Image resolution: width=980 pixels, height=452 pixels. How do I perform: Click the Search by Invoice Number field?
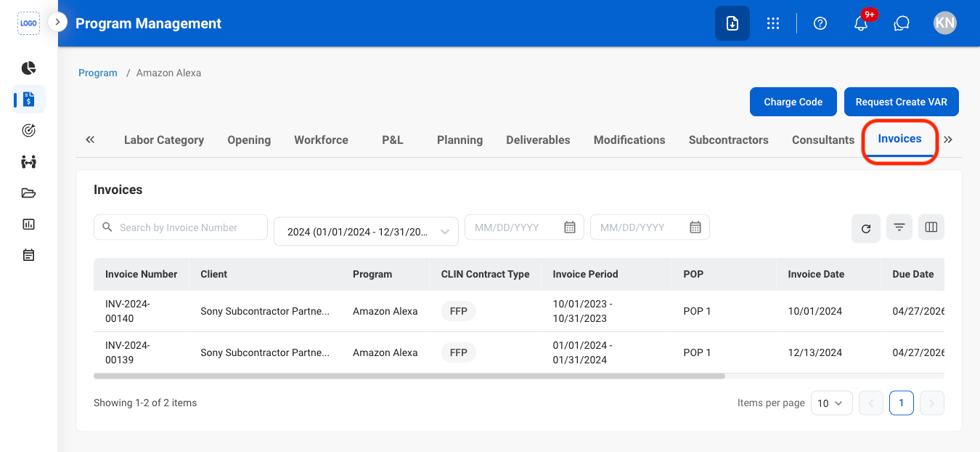point(181,227)
